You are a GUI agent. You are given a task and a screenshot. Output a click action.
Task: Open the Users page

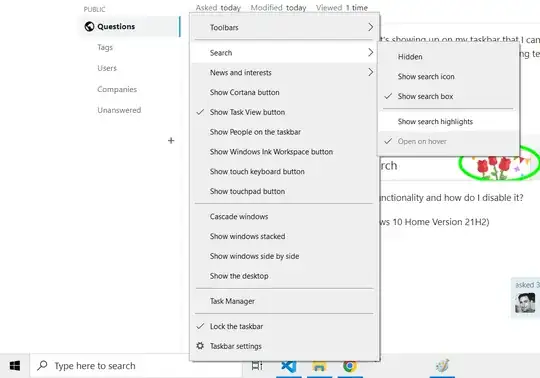pos(107,68)
